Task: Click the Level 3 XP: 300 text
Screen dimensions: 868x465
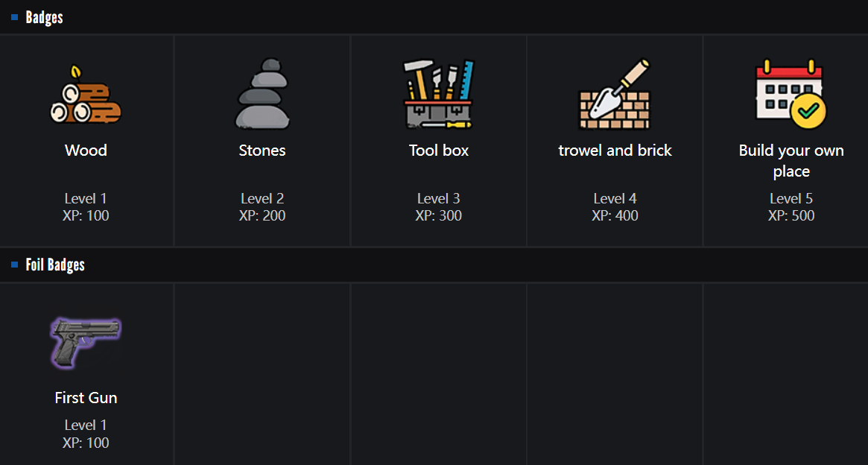Action: [x=439, y=207]
